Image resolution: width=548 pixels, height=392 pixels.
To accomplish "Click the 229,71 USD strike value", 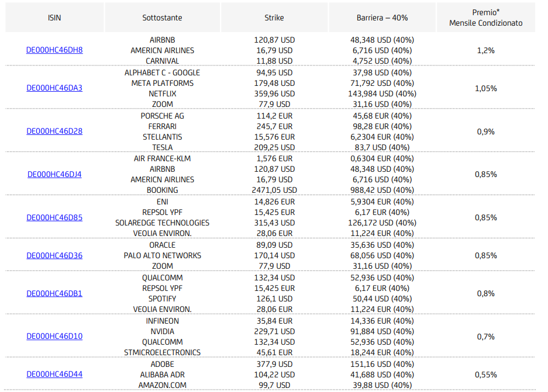I will [x=274, y=332].
